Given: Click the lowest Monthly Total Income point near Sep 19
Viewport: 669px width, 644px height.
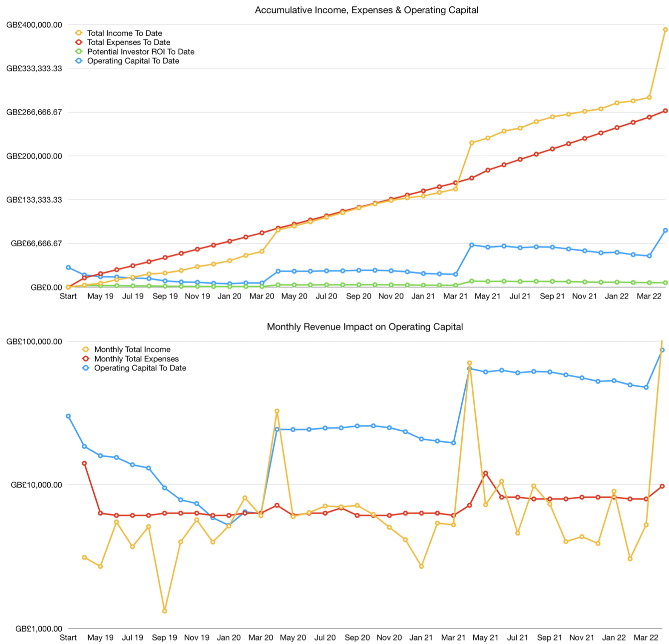Looking at the screenshot, I should click(x=165, y=611).
